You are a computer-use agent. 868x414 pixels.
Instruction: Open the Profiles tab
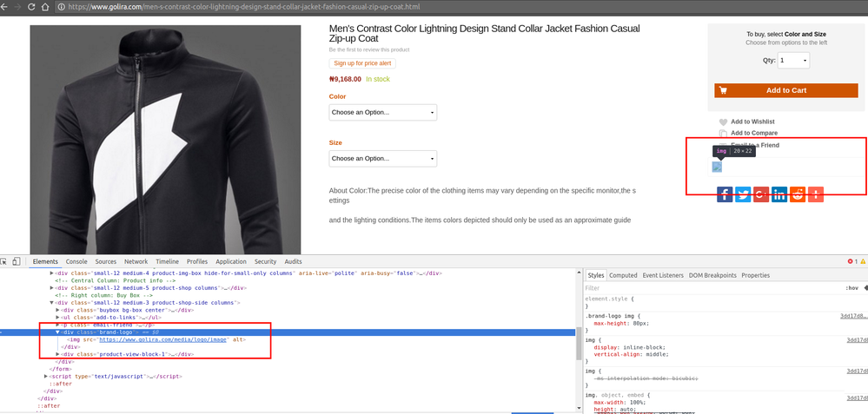click(x=197, y=261)
